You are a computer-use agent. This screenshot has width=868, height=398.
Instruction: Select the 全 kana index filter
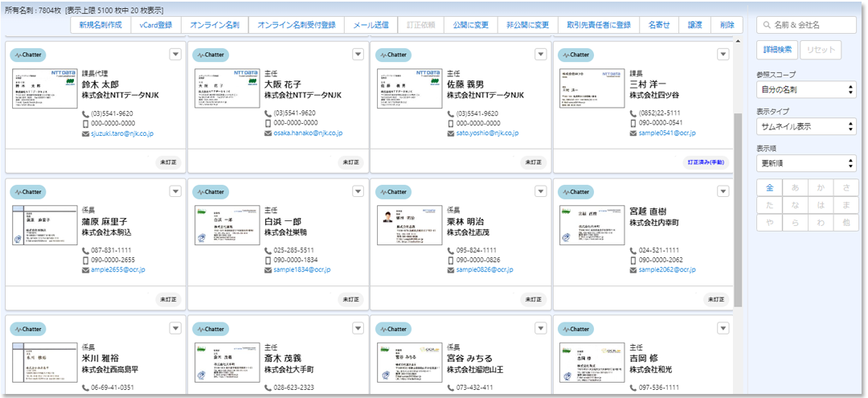[x=769, y=187]
